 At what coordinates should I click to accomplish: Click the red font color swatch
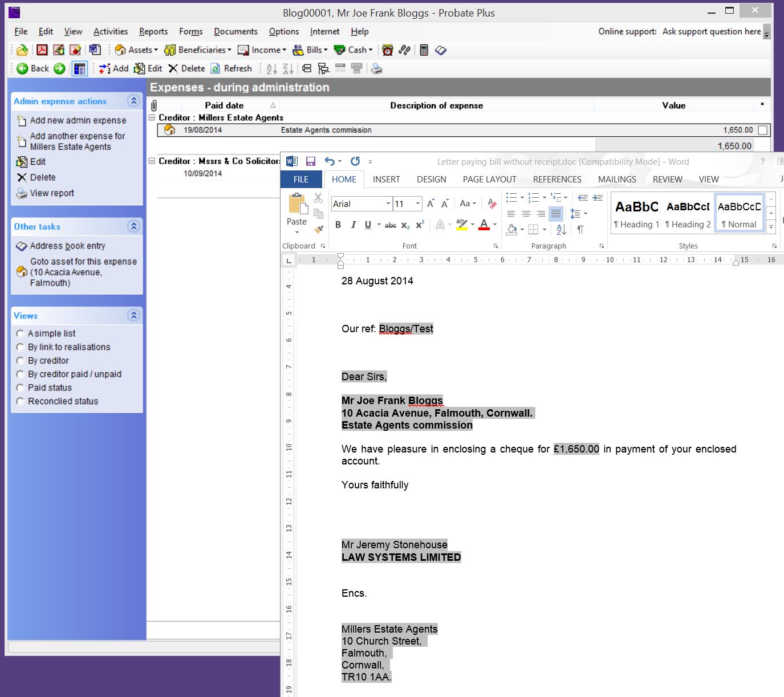click(484, 225)
